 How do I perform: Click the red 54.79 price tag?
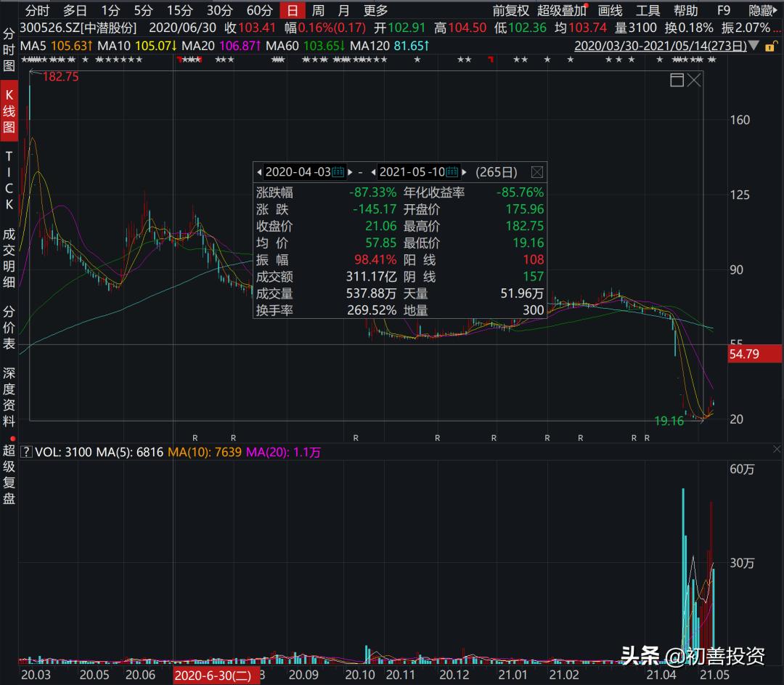754,354
